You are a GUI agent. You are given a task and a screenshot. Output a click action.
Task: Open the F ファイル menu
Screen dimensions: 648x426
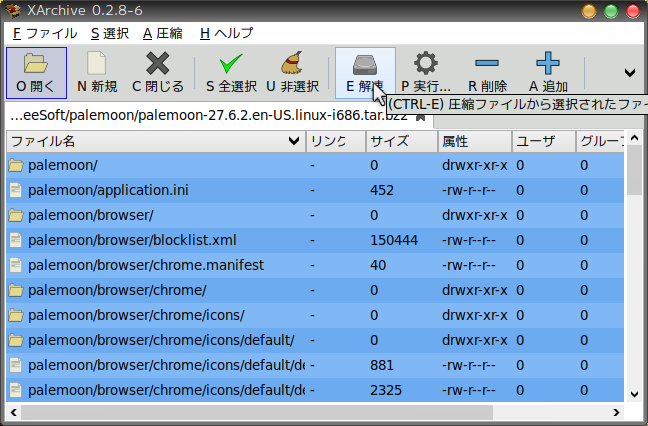click(x=45, y=33)
